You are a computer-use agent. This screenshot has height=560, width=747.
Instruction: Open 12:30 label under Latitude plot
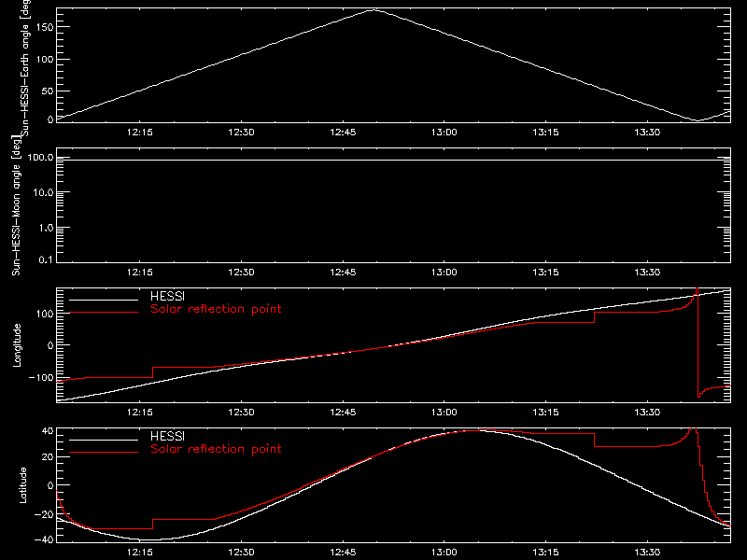pos(241,552)
